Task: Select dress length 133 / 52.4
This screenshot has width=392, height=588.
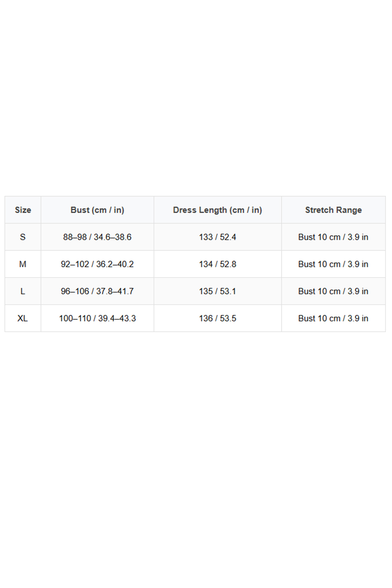Action: click(217, 237)
